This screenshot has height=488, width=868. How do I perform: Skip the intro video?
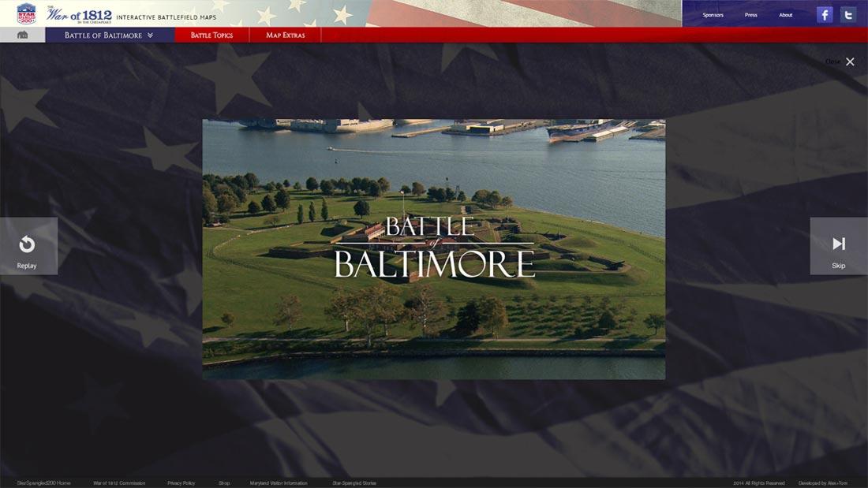tap(839, 245)
